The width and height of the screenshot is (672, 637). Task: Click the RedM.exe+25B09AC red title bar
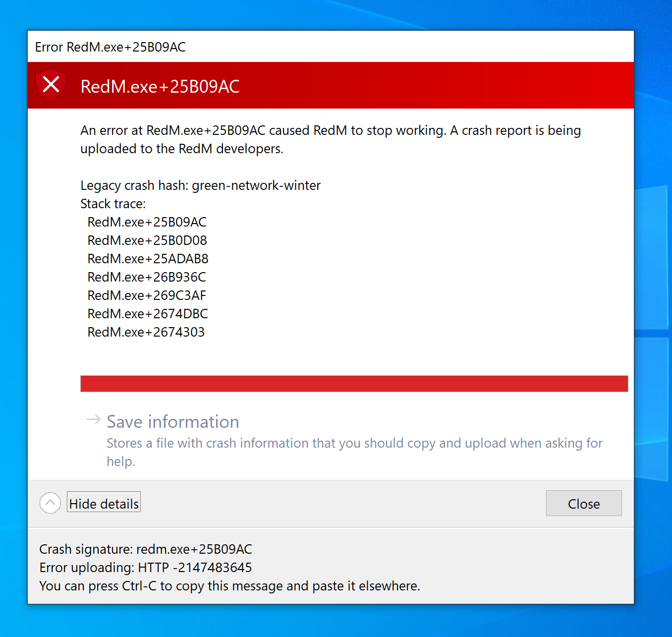pyautogui.click(x=160, y=85)
